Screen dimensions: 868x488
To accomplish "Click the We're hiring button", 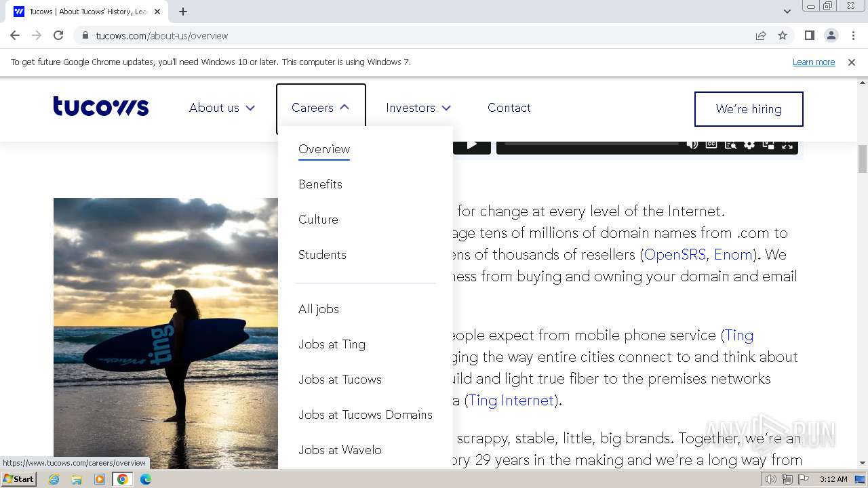I will (x=749, y=109).
